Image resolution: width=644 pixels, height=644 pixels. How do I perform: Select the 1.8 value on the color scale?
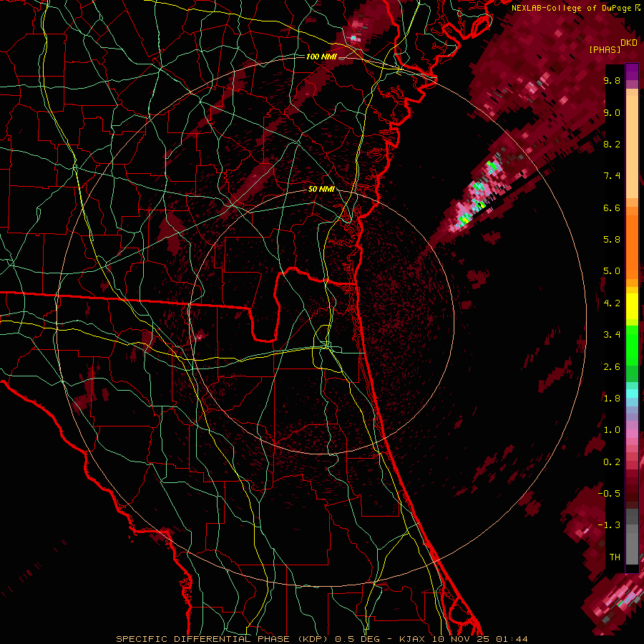(612, 399)
